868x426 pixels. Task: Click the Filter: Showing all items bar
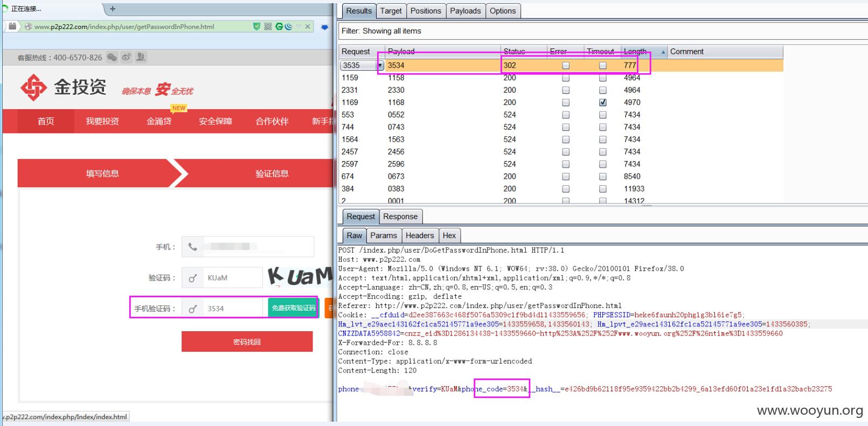(x=602, y=31)
